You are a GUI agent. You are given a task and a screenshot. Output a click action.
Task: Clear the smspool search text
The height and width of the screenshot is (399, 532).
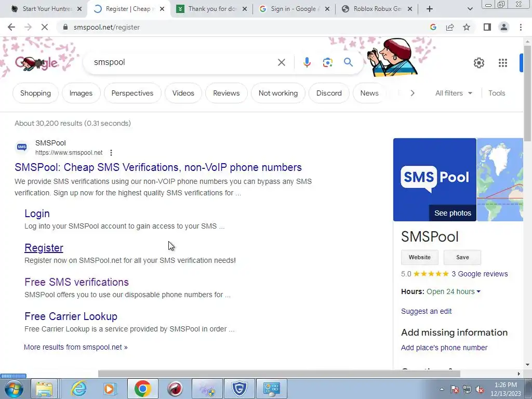[281, 62]
